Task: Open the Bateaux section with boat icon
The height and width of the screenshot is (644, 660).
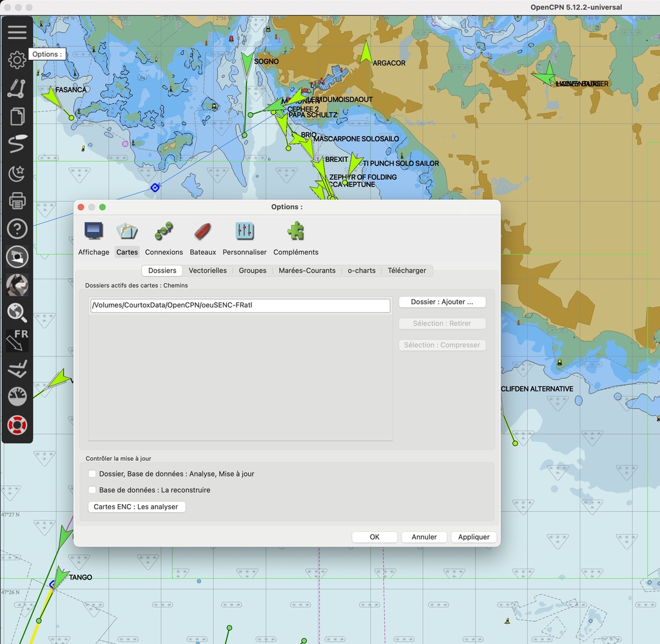Action: (x=202, y=239)
